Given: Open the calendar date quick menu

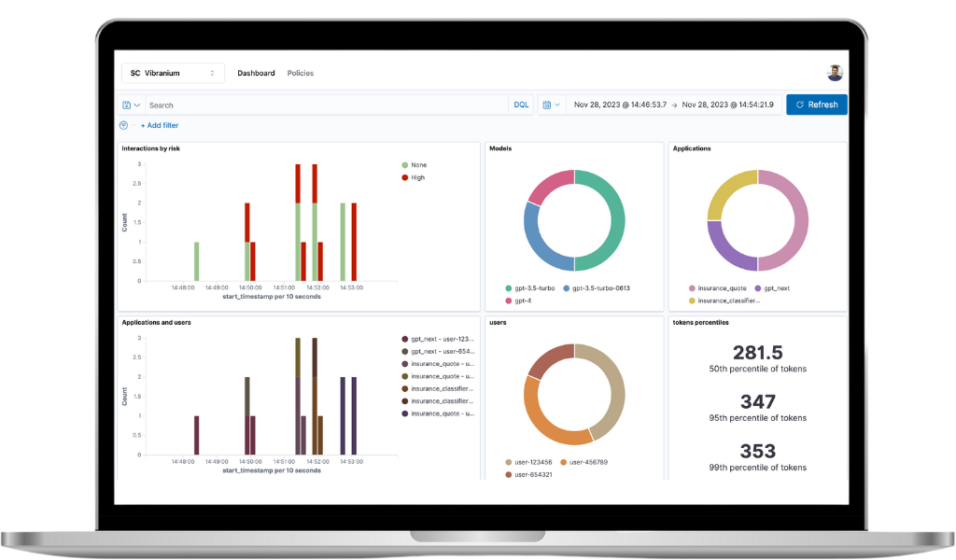Looking at the screenshot, I should (551, 105).
